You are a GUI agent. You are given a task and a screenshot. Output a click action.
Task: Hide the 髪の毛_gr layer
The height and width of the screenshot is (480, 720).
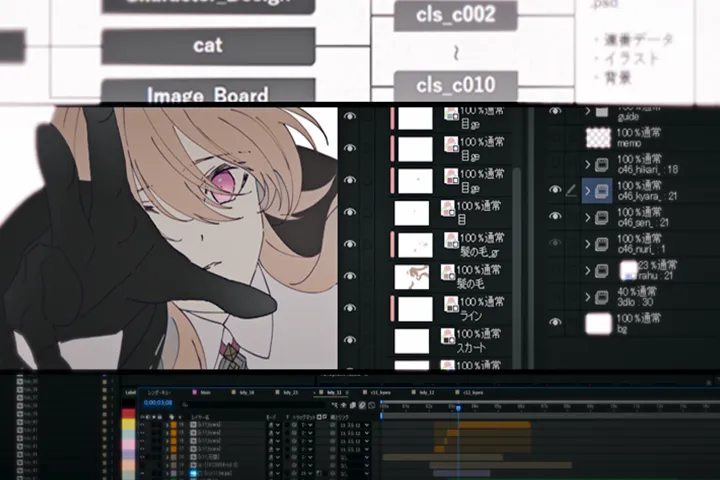[350, 244]
